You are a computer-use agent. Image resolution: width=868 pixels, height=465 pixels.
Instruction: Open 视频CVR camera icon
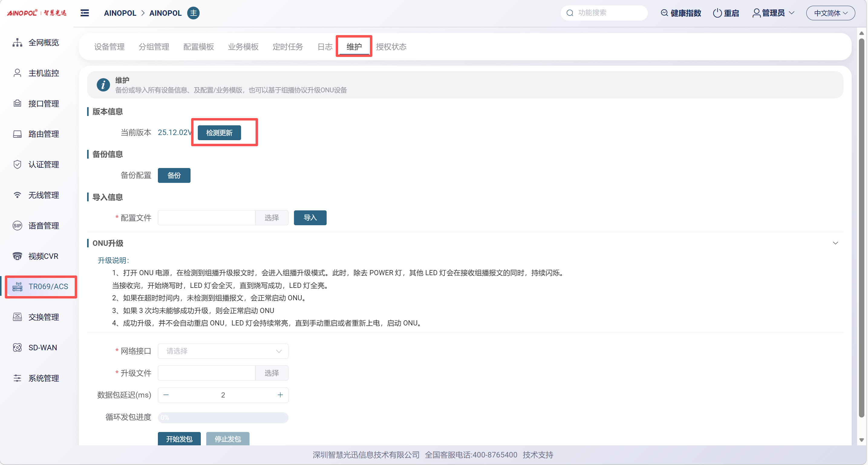(17, 256)
